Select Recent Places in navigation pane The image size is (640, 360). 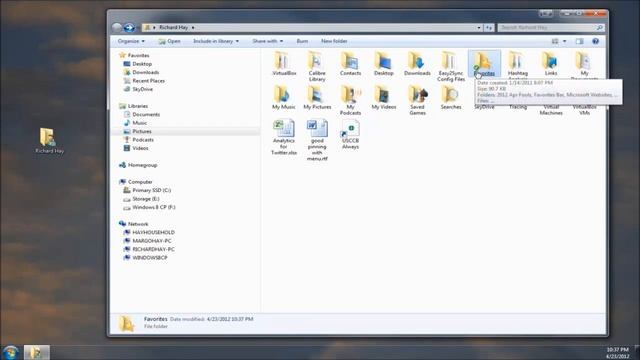point(144,81)
